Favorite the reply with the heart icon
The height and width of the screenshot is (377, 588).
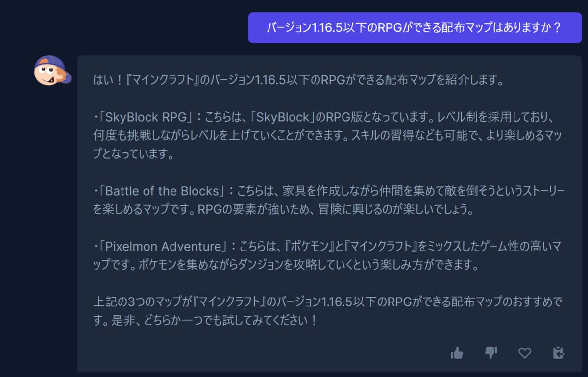pos(525,353)
